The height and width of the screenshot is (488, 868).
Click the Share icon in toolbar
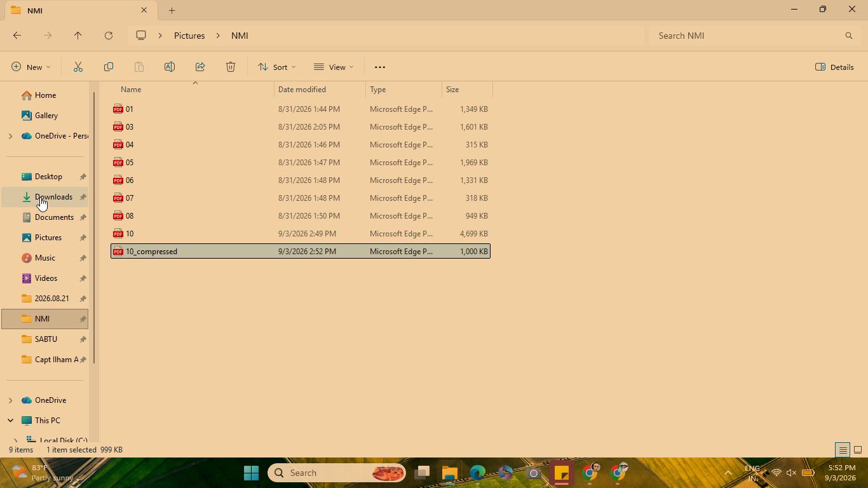[200, 67]
